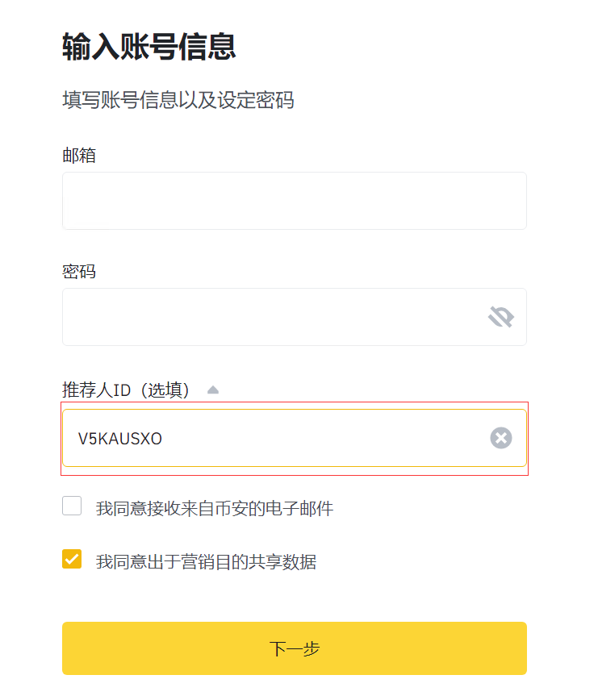Clear the referral ID with X icon
The height and width of the screenshot is (700, 598).
501,438
